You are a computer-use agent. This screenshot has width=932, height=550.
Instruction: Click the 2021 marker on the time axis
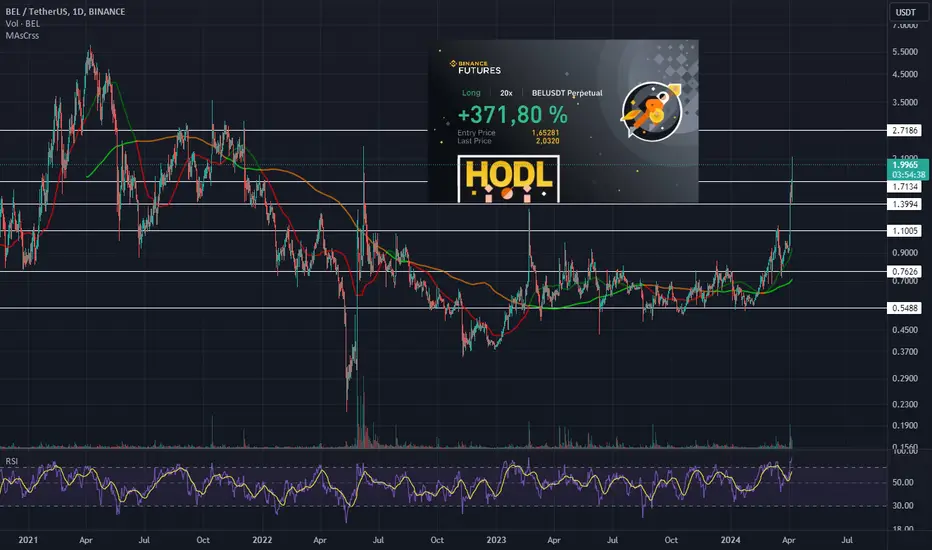pos(28,540)
